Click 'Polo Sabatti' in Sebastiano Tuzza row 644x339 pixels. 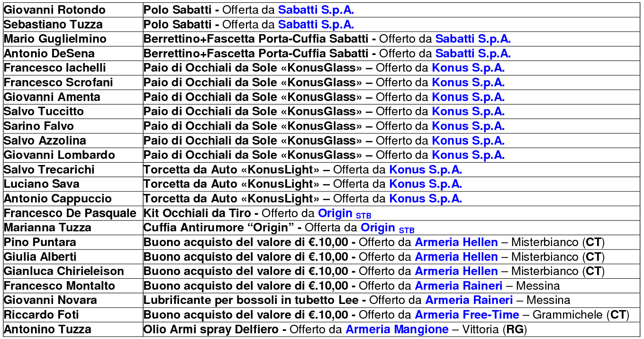click(178, 24)
